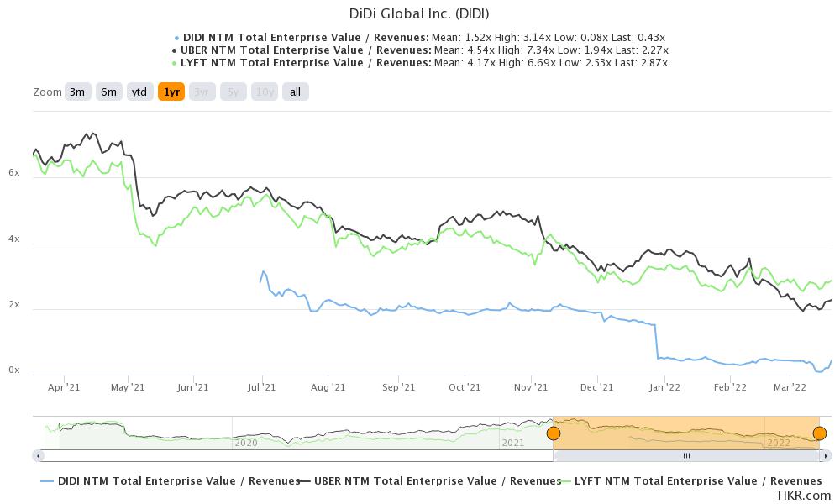Click the "Aug '21" x-axis label
840x504 pixels.
pos(328,387)
